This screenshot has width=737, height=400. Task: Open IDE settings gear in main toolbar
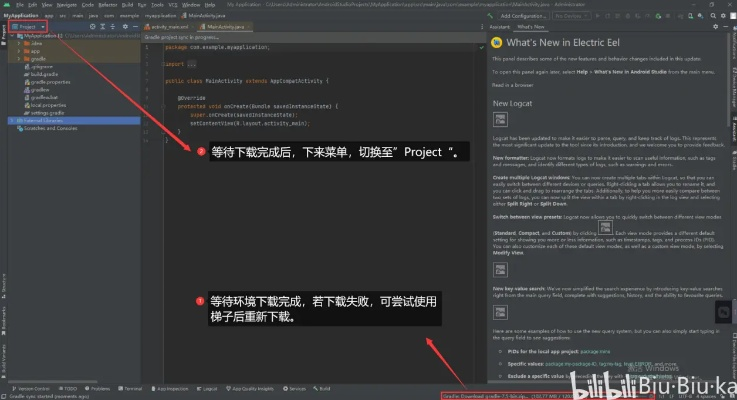click(723, 16)
